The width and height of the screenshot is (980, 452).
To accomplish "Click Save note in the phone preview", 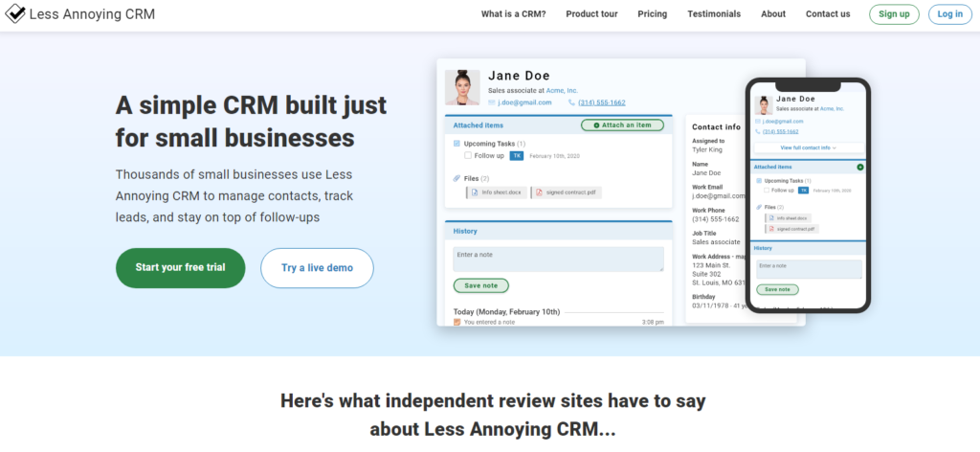I will click(x=777, y=289).
